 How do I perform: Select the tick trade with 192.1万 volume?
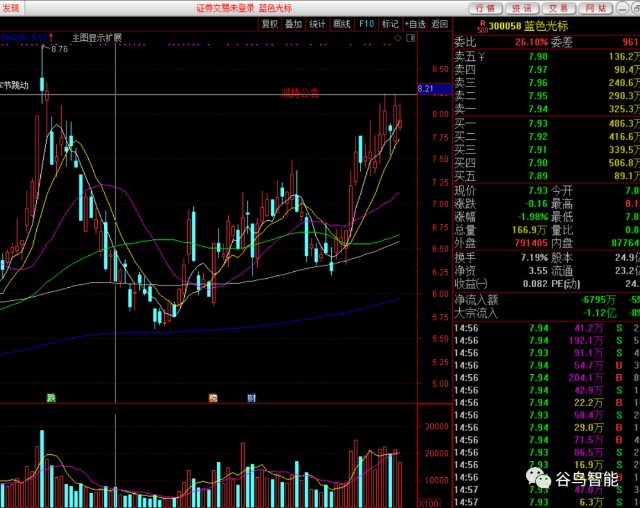tap(547, 340)
